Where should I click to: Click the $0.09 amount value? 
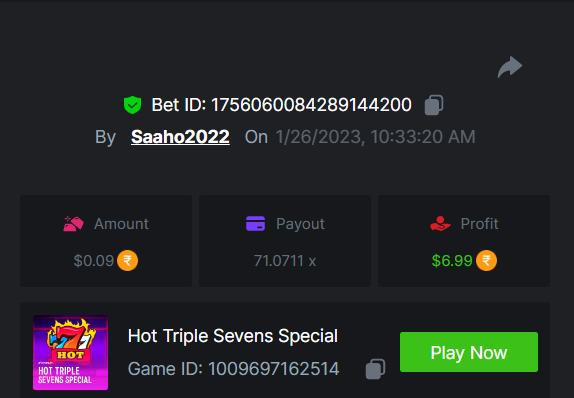[94, 261]
